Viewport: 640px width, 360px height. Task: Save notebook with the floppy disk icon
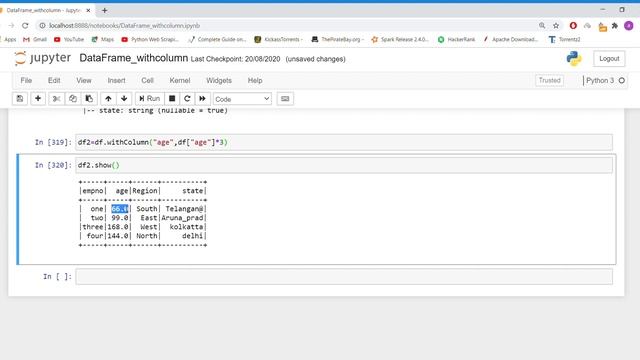point(20,99)
